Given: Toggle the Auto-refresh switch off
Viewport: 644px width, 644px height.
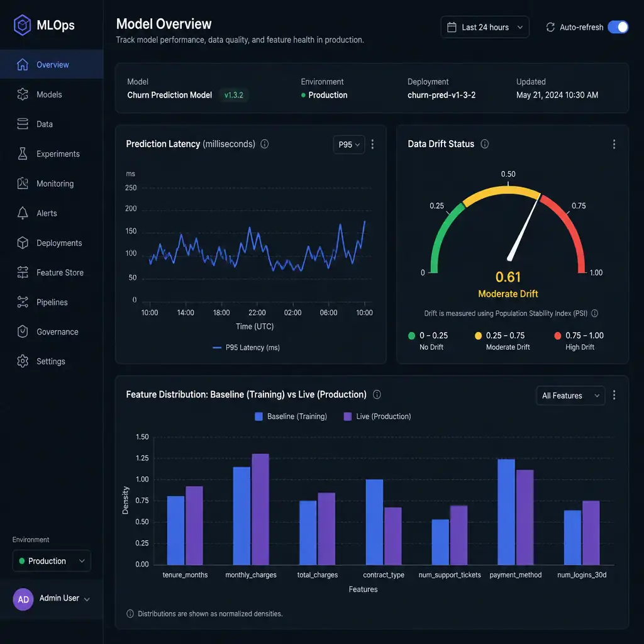Looking at the screenshot, I should 618,27.
